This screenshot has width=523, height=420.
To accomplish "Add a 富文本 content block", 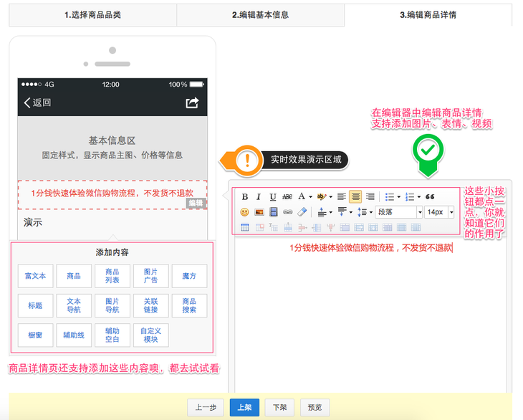I will pos(35,276).
